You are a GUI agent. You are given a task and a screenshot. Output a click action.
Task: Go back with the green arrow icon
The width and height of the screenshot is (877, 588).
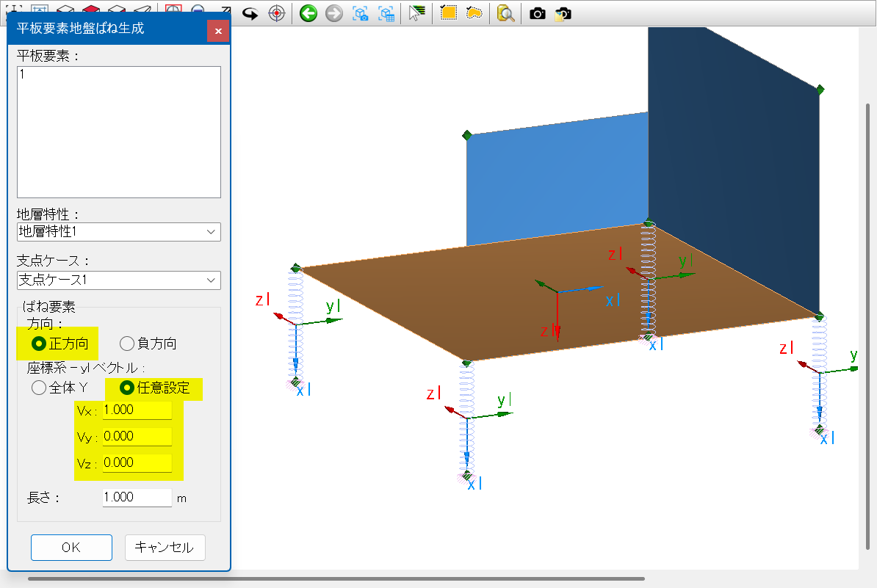coord(308,13)
